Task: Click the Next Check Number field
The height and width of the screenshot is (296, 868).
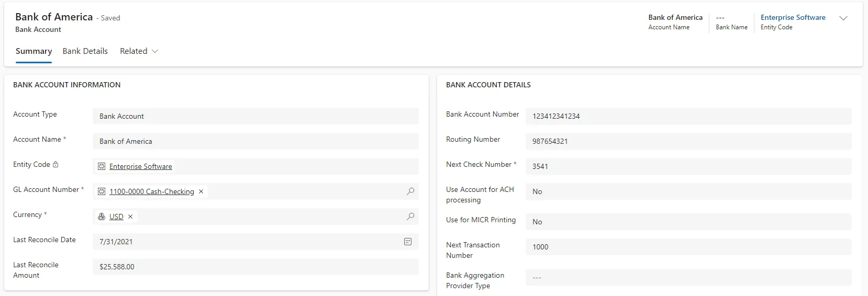Action: (688, 166)
